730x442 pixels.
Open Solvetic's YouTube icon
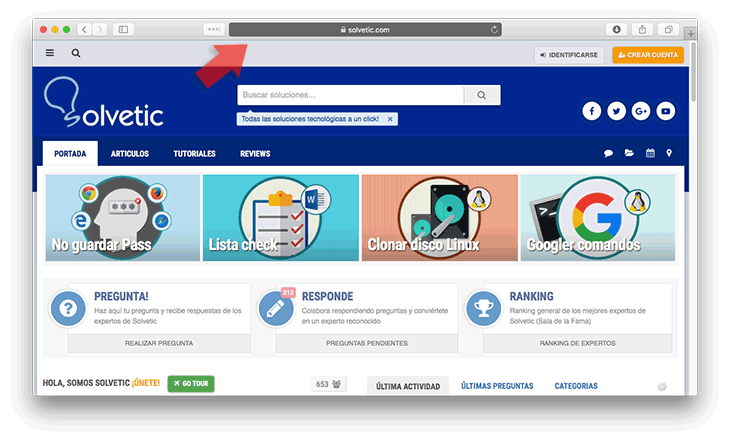(x=666, y=111)
